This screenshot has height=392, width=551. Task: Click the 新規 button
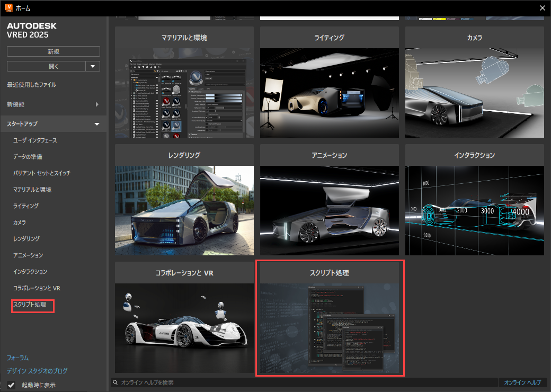54,51
